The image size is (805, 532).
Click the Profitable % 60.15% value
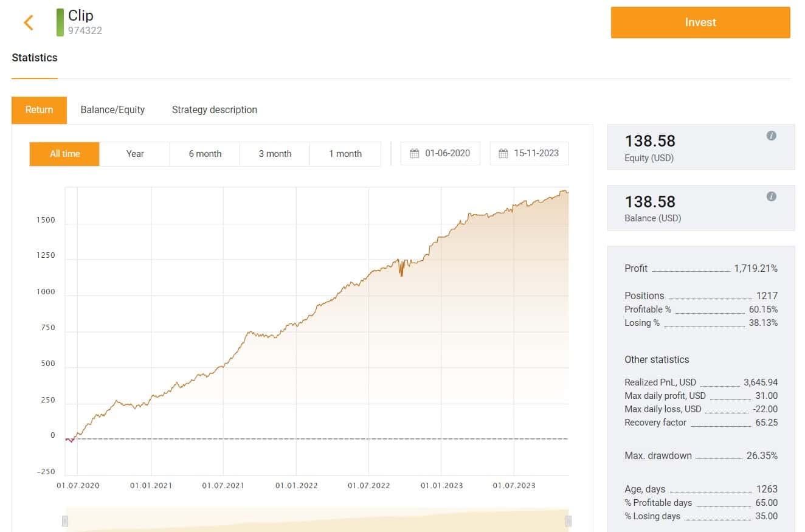[x=763, y=309]
